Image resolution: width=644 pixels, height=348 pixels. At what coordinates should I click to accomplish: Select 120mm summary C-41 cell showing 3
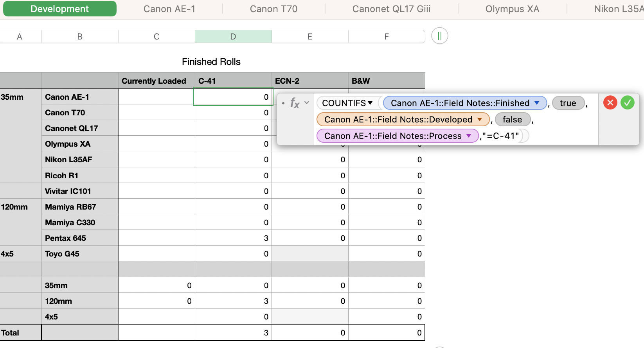point(233,301)
